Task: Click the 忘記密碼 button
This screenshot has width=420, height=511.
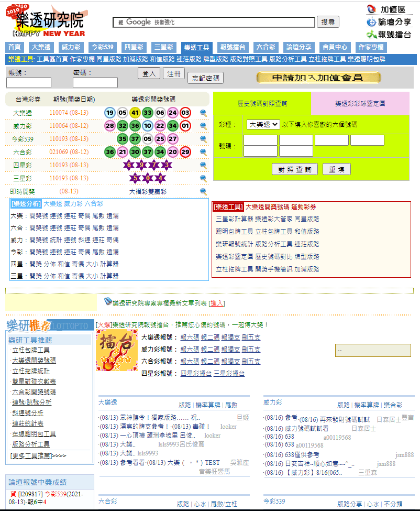Action: (x=205, y=78)
